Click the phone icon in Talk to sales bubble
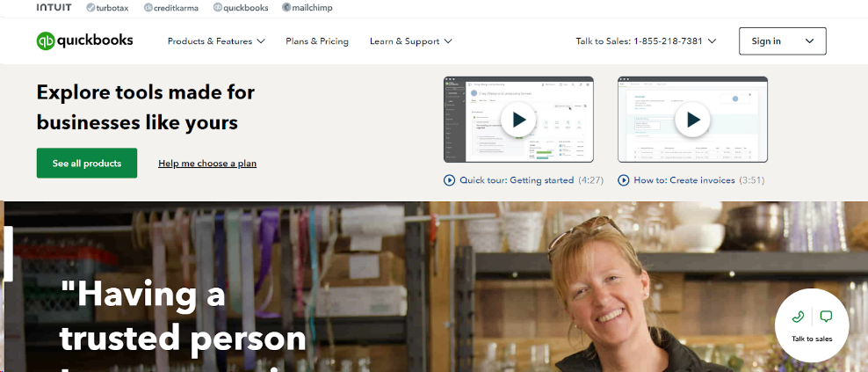This screenshot has height=372, width=868. click(x=798, y=317)
